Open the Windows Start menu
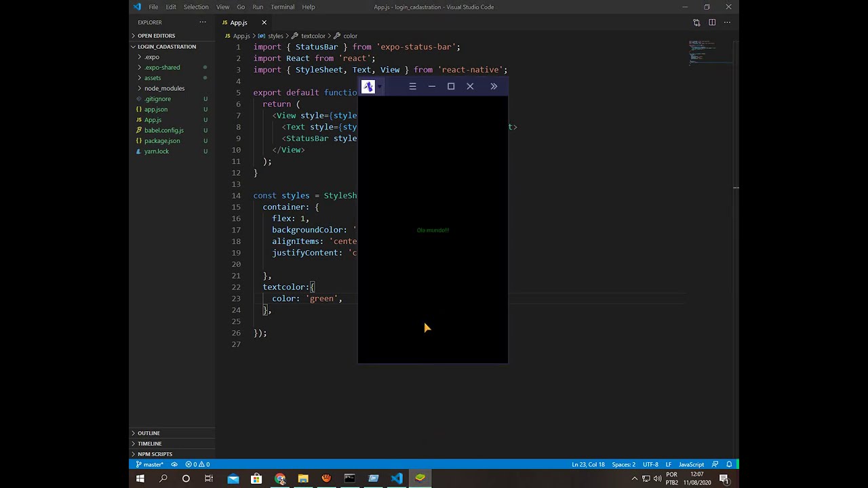 click(140, 479)
